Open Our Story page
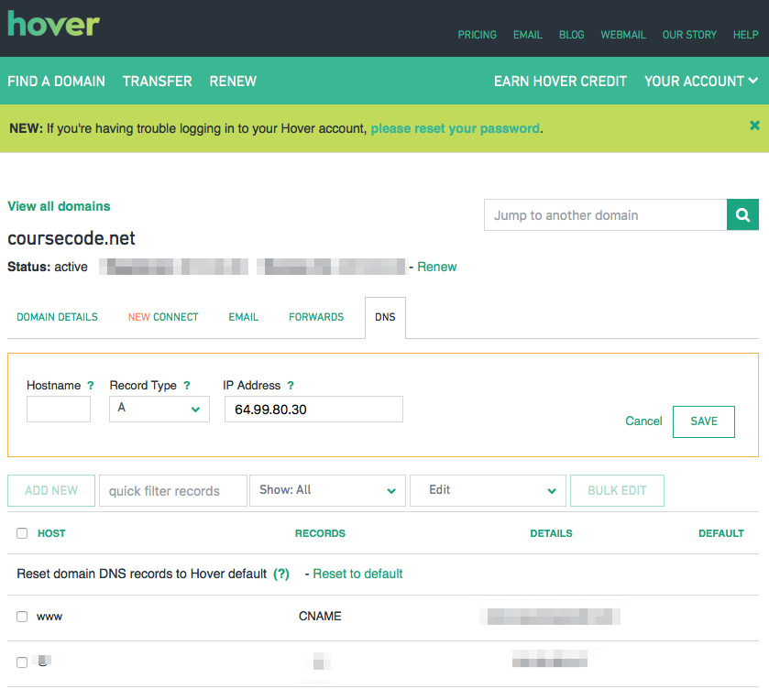 coord(689,35)
